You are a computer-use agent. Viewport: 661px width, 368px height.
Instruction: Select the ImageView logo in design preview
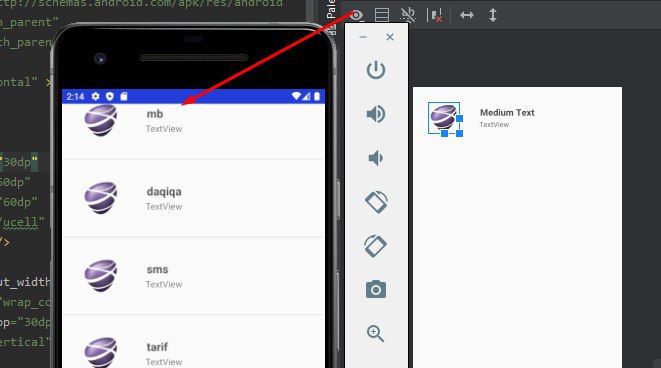pyautogui.click(x=444, y=118)
